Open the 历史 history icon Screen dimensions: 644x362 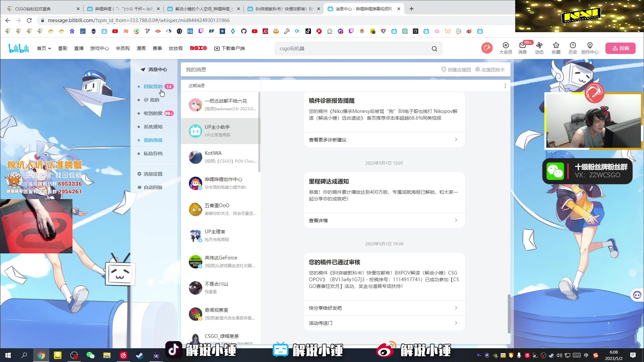point(573,49)
